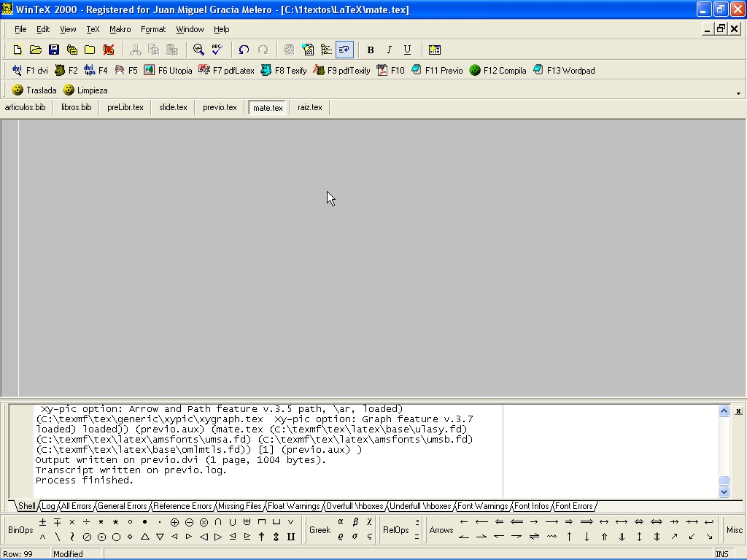Open the Format menu

click(x=153, y=29)
